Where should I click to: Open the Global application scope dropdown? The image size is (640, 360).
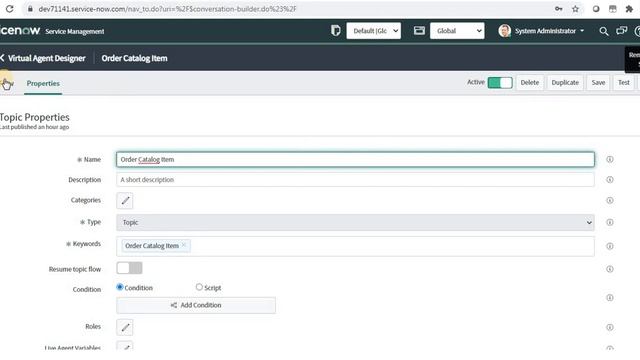tap(457, 31)
